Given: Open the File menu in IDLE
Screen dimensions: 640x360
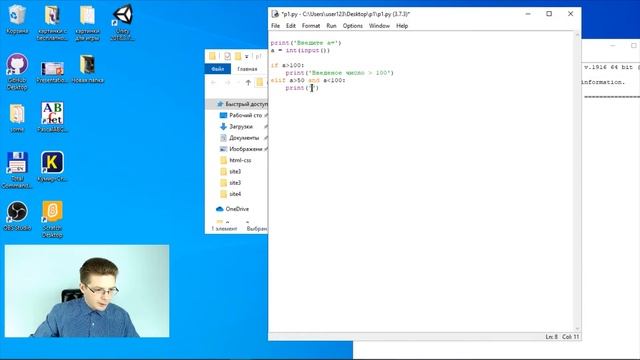Looking at the screenshot, I should point(276,26).
